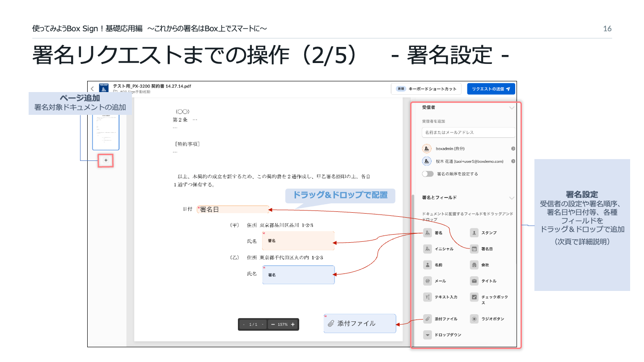Open 桜木 花道 recipient details

(x=513, y=161)
